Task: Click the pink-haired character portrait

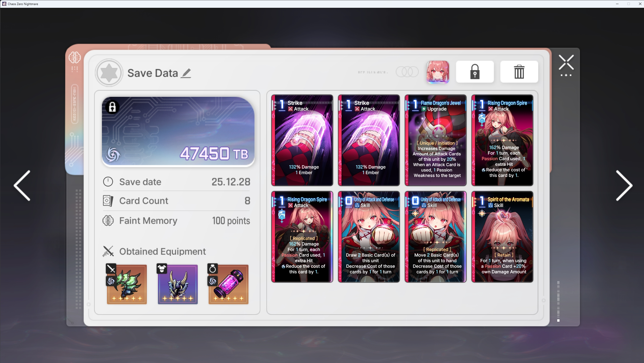Action: pyautogui.click(x=437, y=72)
